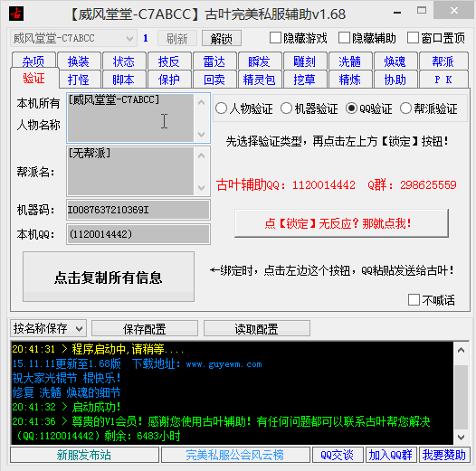Check the 不喊话 checkbox

[x=414, y=299]
